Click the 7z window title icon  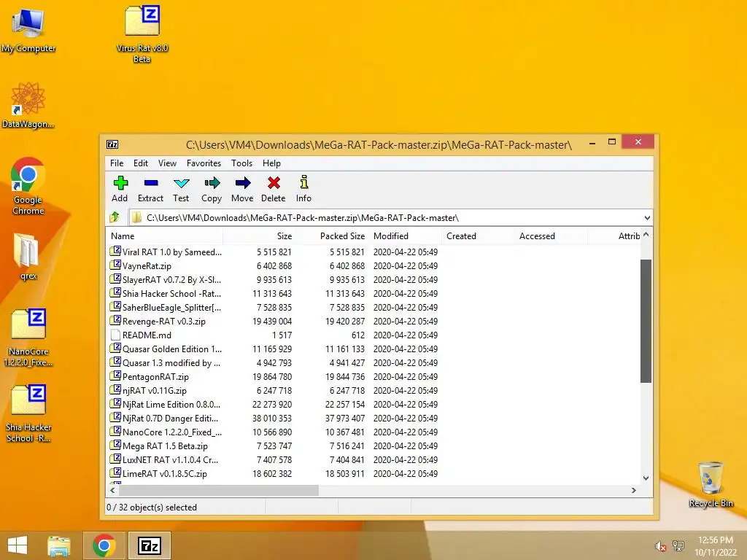click(x=112, y=144)
